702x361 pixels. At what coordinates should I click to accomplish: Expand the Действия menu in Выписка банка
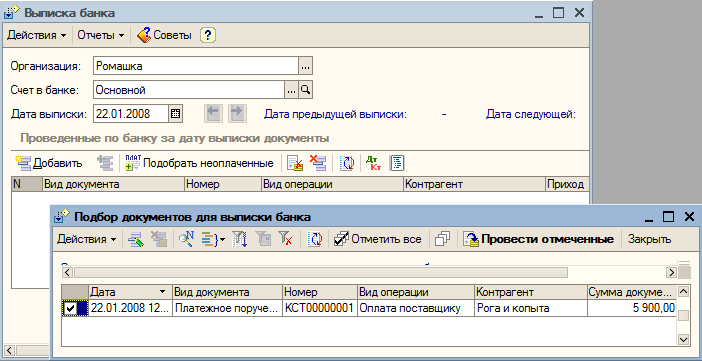(x=36, y=35)
